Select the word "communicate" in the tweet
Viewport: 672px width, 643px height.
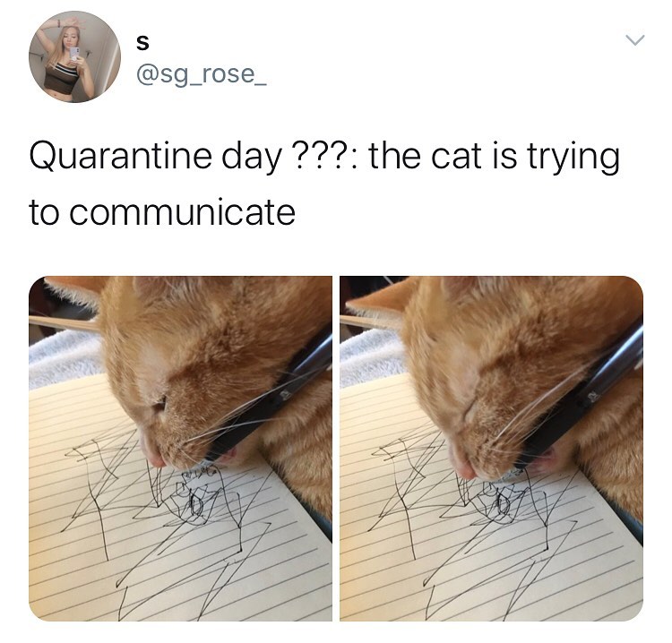(x=182, y=213)
